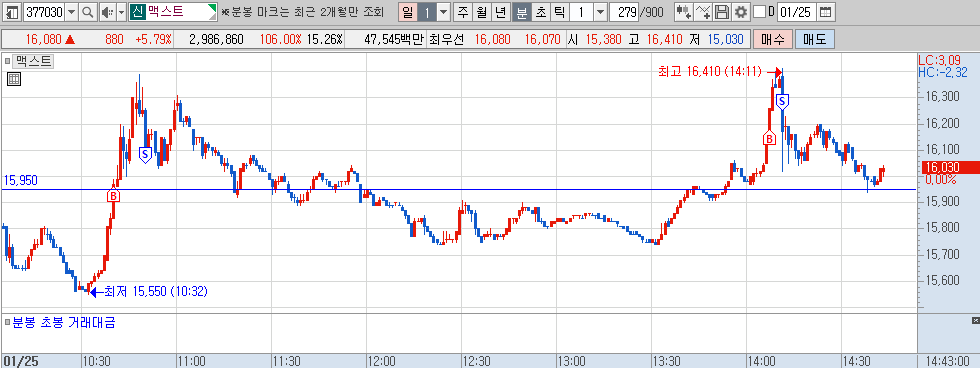Switch to 주 (weekly) chart tab
Viewport: 980px width, 368px height.
pos(462,11)
